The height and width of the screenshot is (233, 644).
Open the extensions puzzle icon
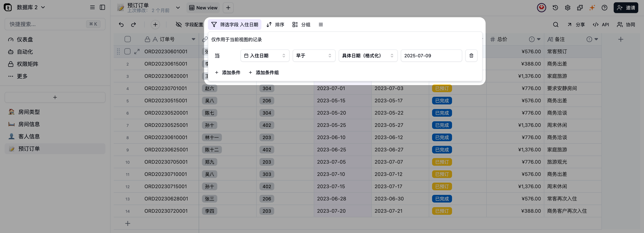pos(580,8)
